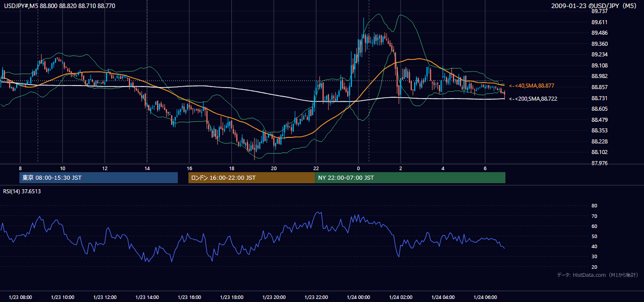Click the 88.479 price axis label
Image resolution: width=644 pixels, height=302 pixels.
point(599,120)
